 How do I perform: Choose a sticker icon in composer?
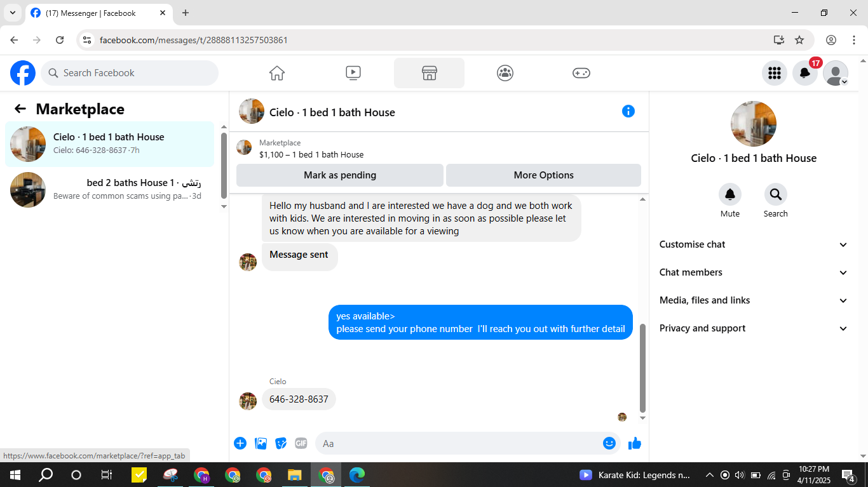[281, 443]
